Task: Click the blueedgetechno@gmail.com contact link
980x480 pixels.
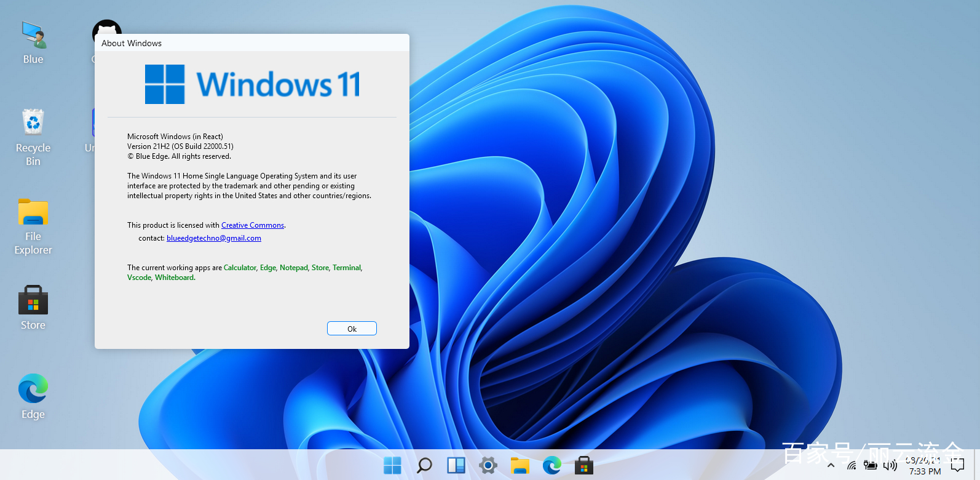Action: tap(214, 238)
